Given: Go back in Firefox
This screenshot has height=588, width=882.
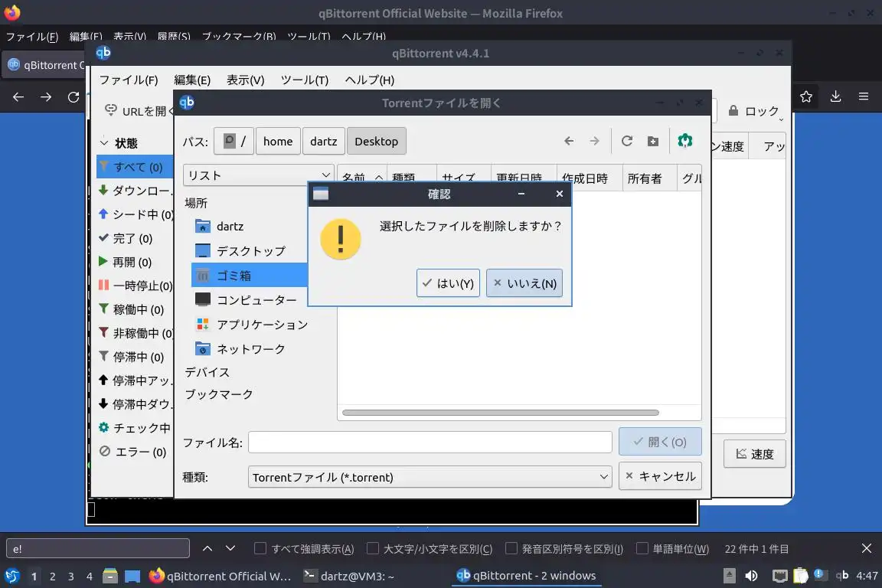Looking at the screenshot, I should [18, 96].
